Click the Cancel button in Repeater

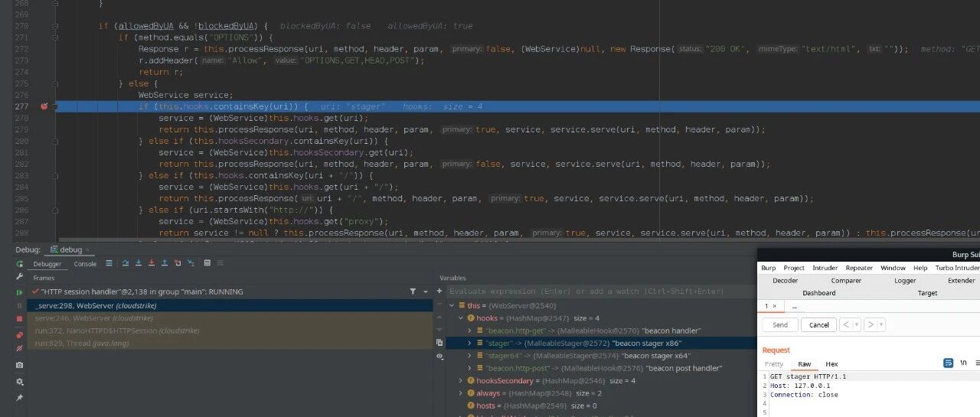click(818, 324)
